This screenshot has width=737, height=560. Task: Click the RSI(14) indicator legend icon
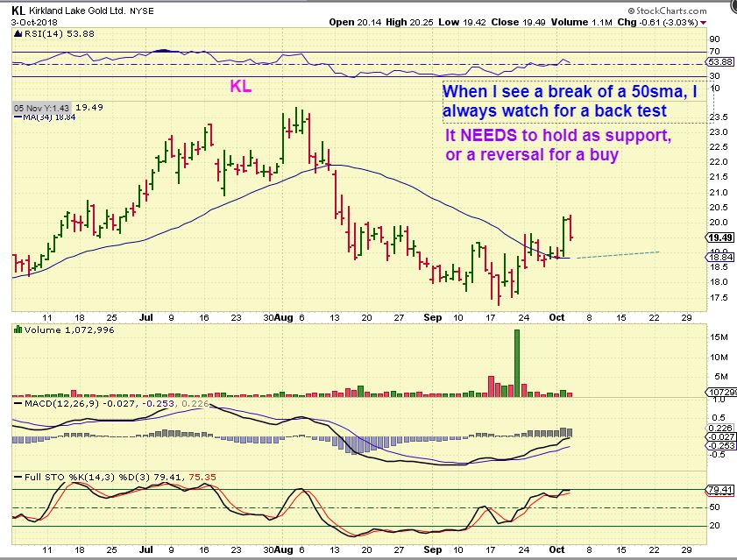(18, 34)
